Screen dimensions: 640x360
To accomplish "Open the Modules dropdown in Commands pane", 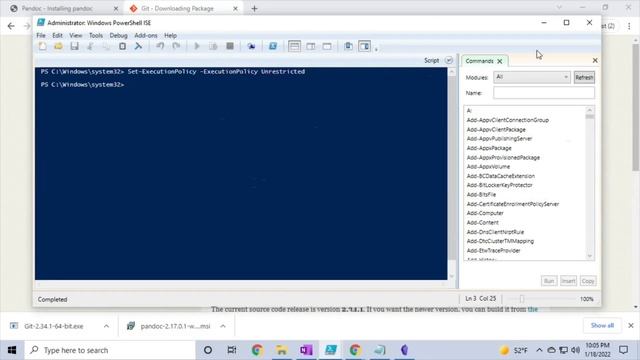I will tap(532, 77).
